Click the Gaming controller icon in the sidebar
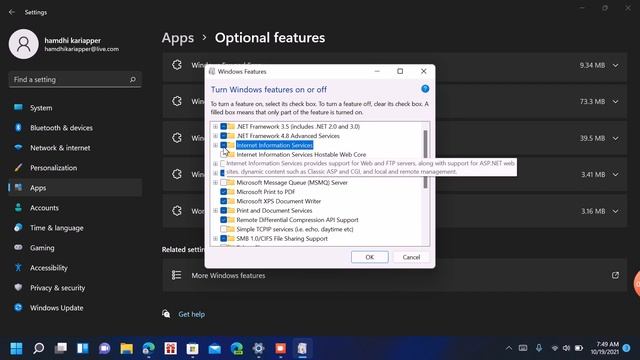Screen dimensions: 640x360 tap(18, 248)
